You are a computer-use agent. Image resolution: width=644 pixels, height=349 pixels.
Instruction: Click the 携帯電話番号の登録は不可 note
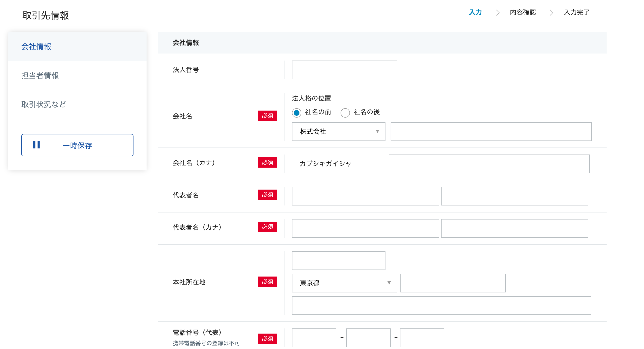206,343
